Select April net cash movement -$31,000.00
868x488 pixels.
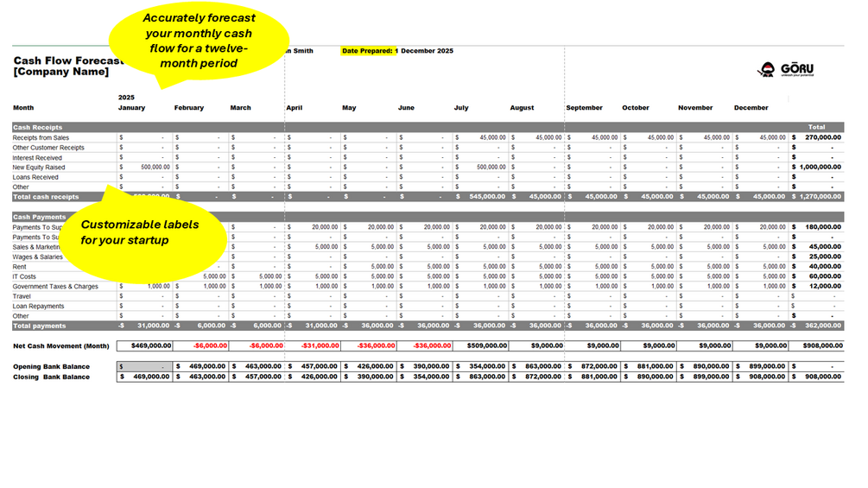(x=313, y=345)
